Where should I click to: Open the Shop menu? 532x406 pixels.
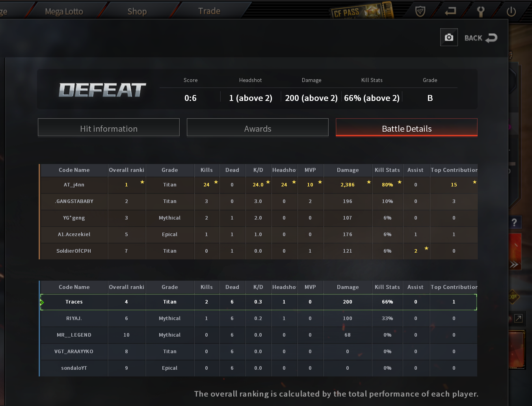137,11
